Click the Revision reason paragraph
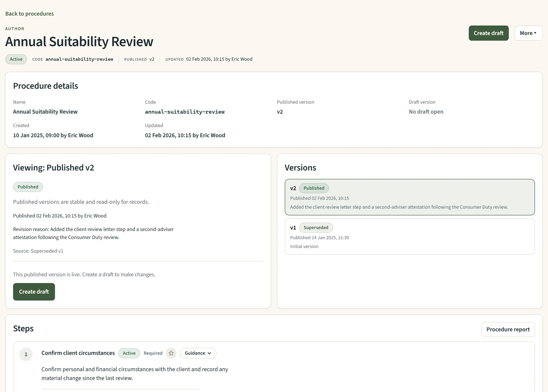548x392 pixels. click(x=93, y=233)
